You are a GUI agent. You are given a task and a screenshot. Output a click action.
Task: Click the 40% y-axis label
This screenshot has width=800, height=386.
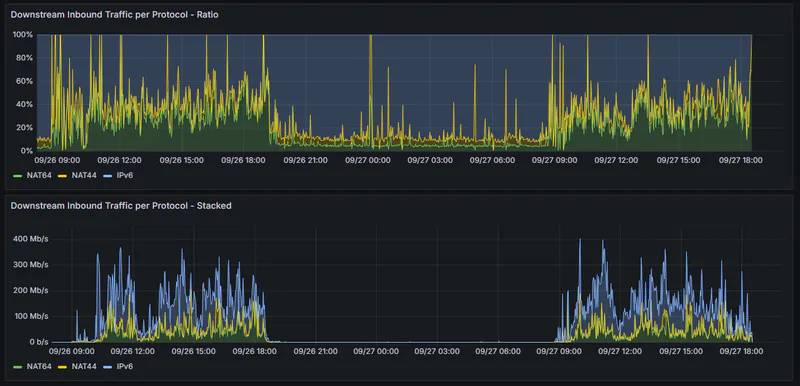click(24, 104)
